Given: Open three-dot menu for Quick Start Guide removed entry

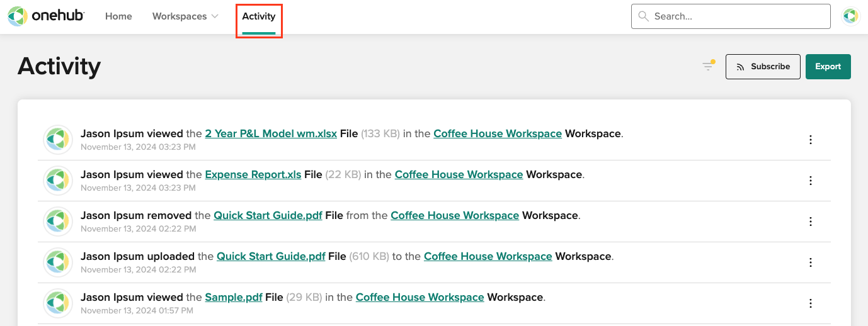Looking at the screenshot, I should pos(811,222).
